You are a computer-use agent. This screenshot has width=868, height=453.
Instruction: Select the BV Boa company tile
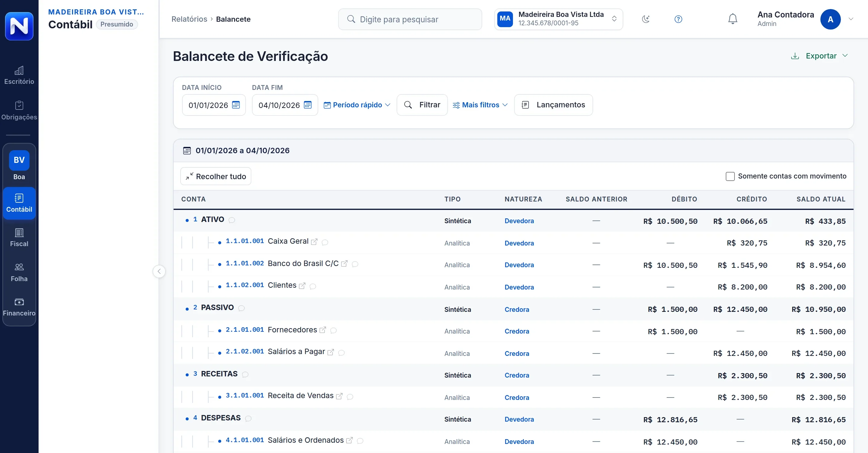19,165
